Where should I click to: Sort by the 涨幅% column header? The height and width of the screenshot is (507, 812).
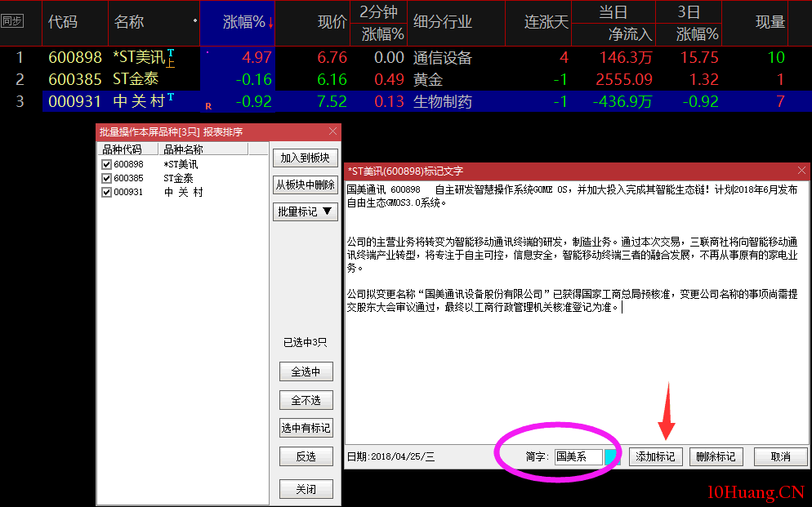pos(238,22)
